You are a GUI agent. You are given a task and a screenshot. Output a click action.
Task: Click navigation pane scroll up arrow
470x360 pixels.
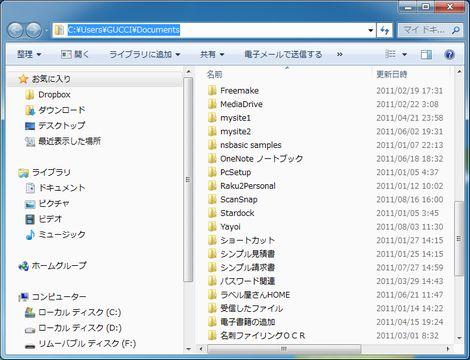188,72
